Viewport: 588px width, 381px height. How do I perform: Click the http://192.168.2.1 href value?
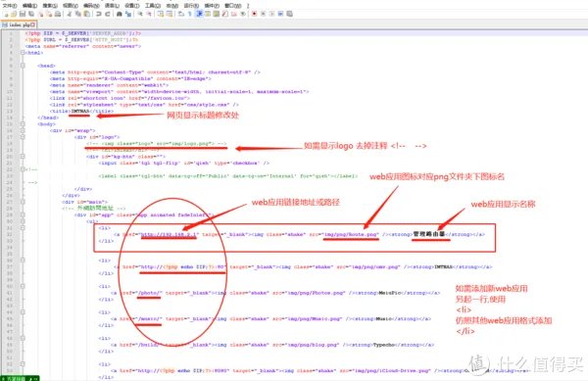click(x=169, y=234)
